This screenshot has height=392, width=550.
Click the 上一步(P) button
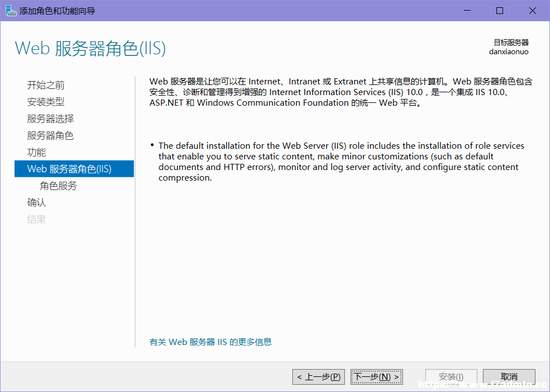319,377
